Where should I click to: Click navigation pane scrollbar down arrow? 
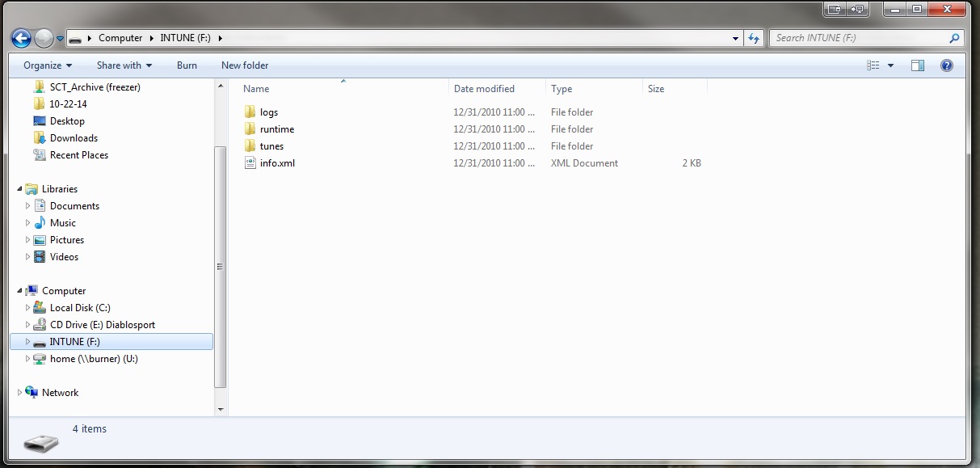pos(221,410)
